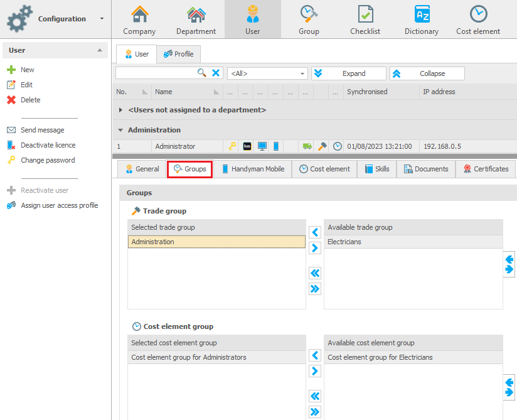The height and width of the screenshot is (420, 517).
Task: Click the Configuration gears icon
Action: click(19, 19)
